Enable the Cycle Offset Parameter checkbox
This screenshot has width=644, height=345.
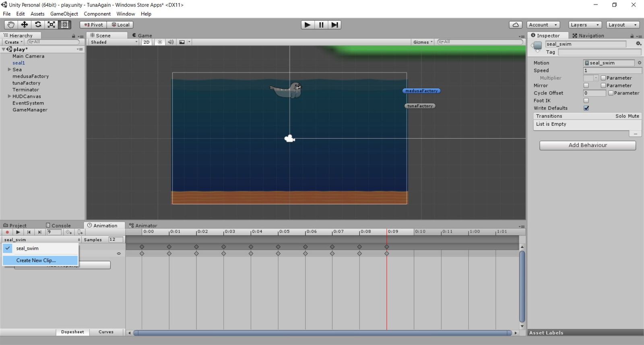point(611,93)
